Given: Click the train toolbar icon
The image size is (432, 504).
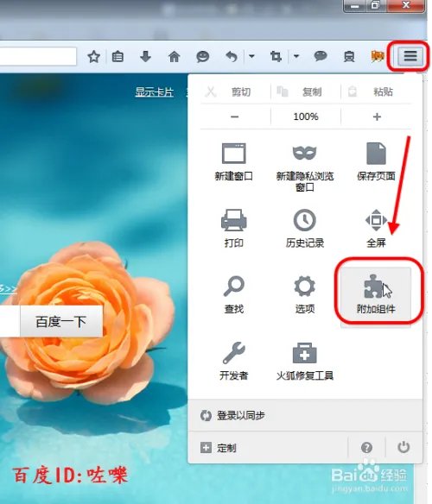Looking at the screenshot, I should coord(349,57).
